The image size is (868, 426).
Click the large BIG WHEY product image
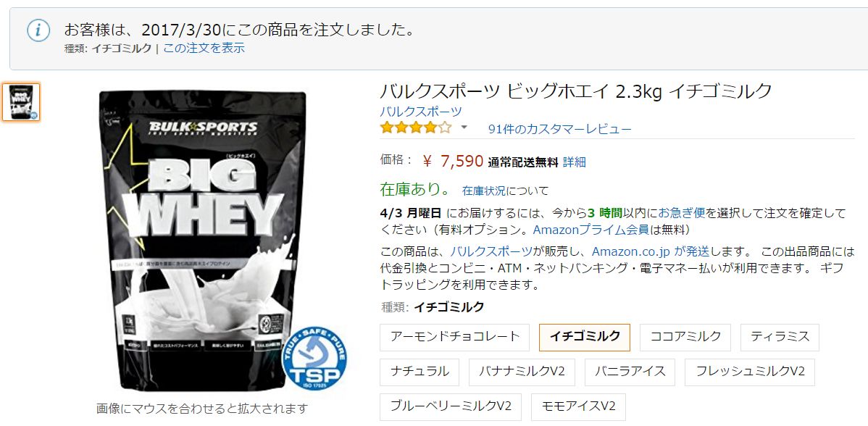tap(203, 240)
